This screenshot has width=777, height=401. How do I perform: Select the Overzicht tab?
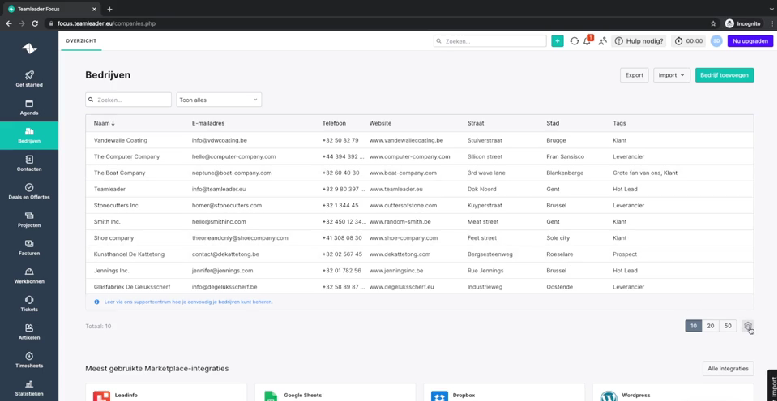tap(81, 41)
